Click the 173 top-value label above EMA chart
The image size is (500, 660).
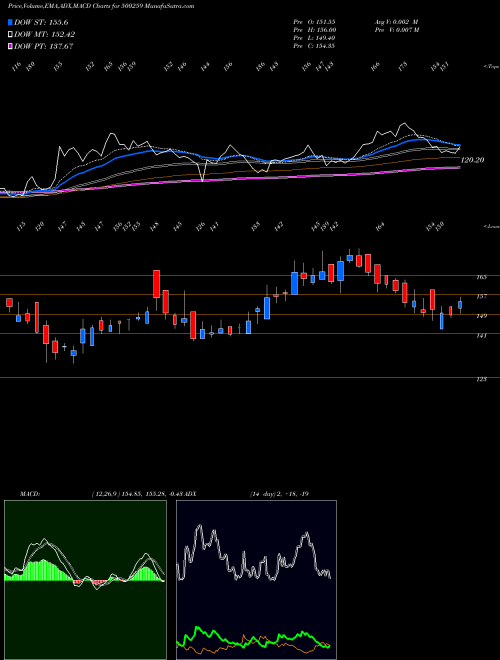(x=403, y=67)
